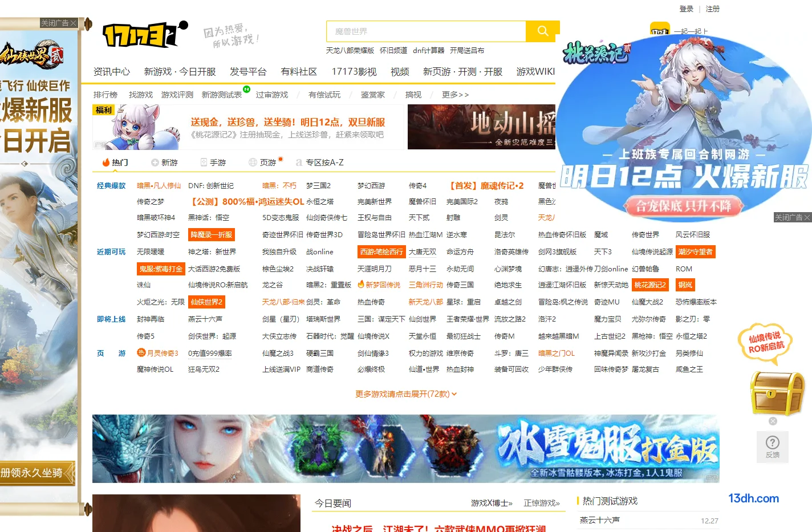Open 过审游戏 sub navigation link
This screenshot has height=532, width=812.
click(272, 95)
